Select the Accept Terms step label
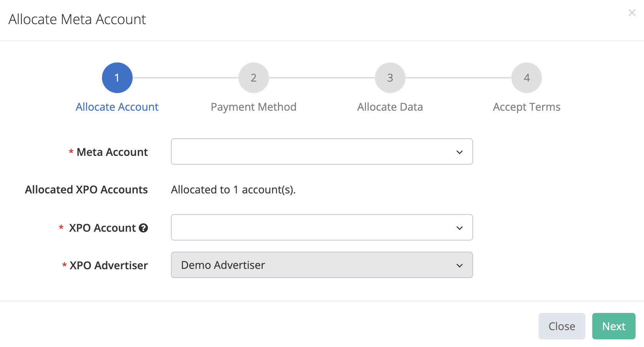The height and width of the screenshot is (347, 644). [x=526, y=107]
